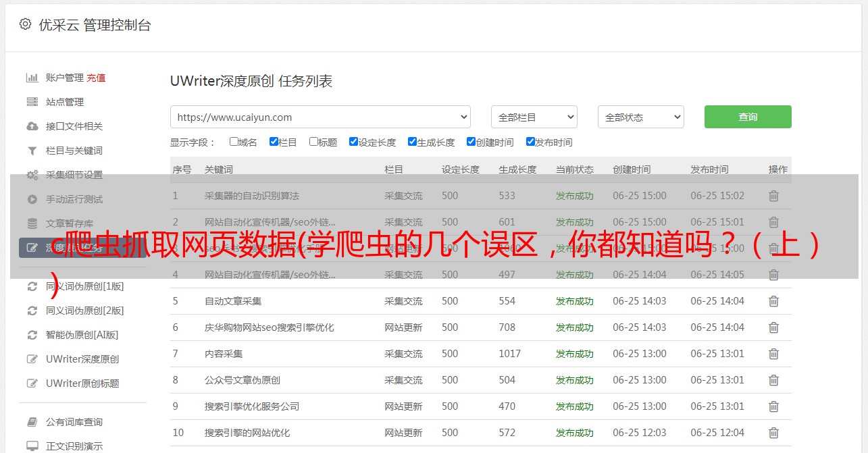Click the red 充值 link
The width and height of the screenshot is (868, 453).
click(96, 78)
